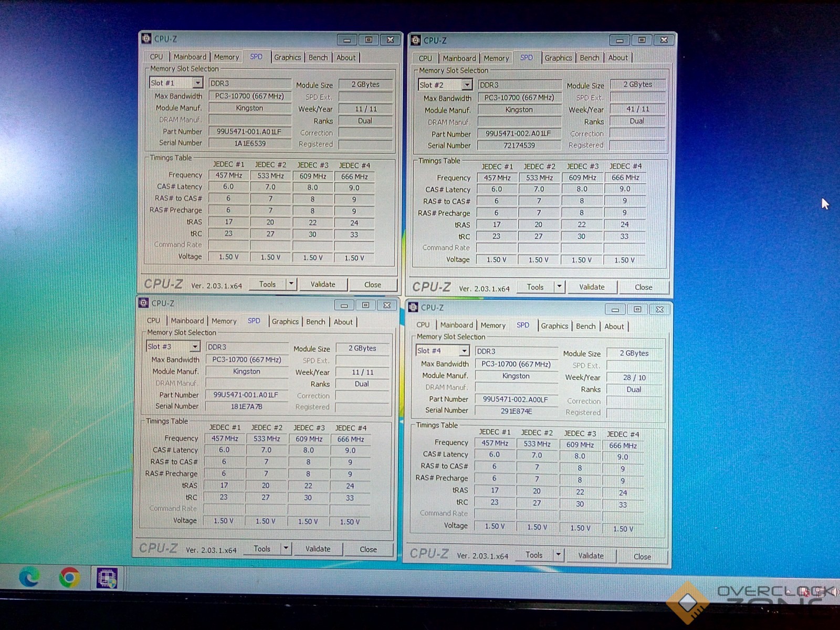
Task: Click Close button in Slot #1 window
Action: point(373,285)
